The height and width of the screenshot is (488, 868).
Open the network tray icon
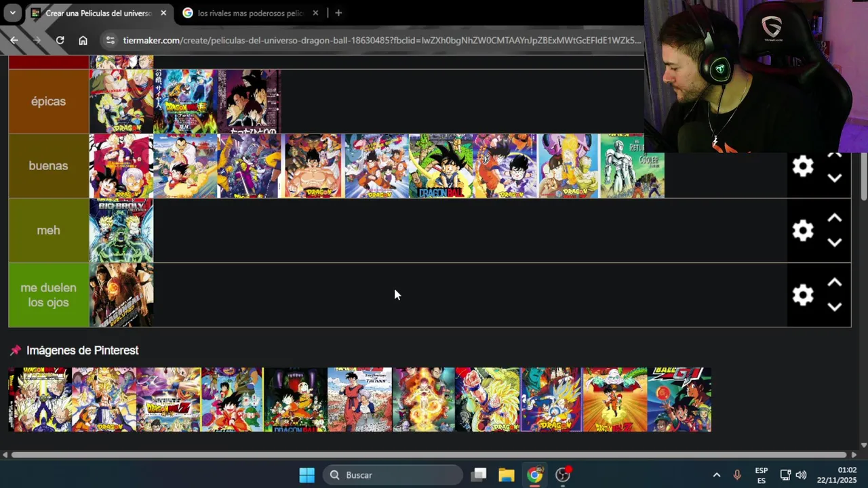point(785,475)
